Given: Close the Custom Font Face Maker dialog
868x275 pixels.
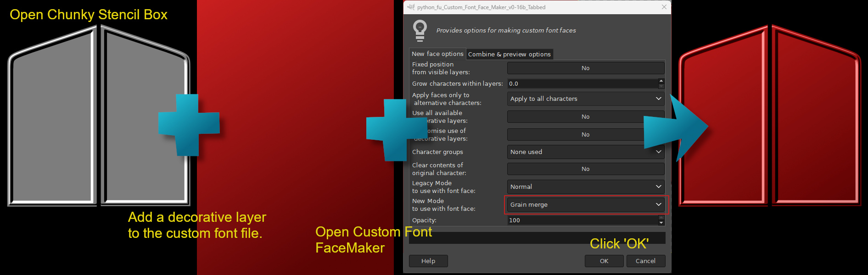Looking at the screenshot, I should click(664, 7).
